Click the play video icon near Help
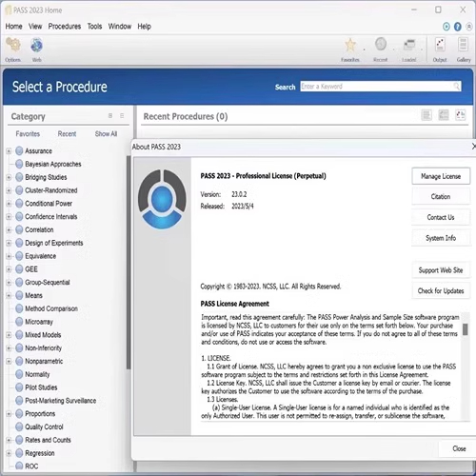The image size is (476, 476). tap(446, 27)
